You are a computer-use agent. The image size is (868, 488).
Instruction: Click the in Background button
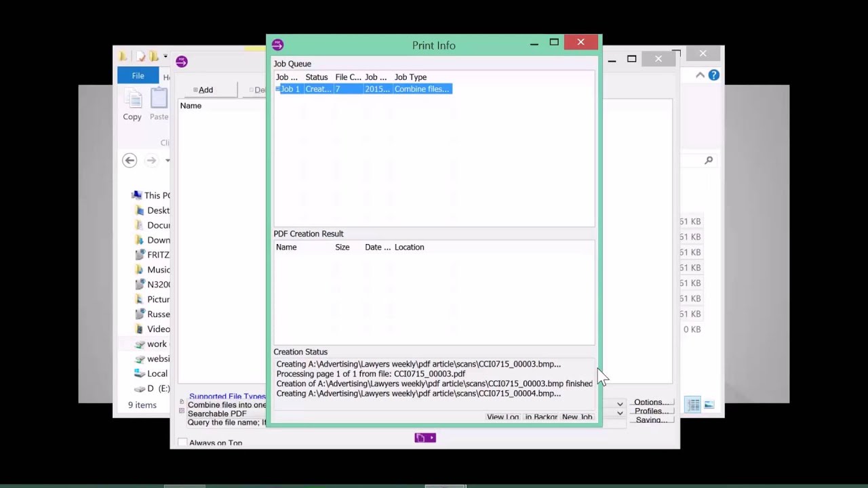pos(541,417)
